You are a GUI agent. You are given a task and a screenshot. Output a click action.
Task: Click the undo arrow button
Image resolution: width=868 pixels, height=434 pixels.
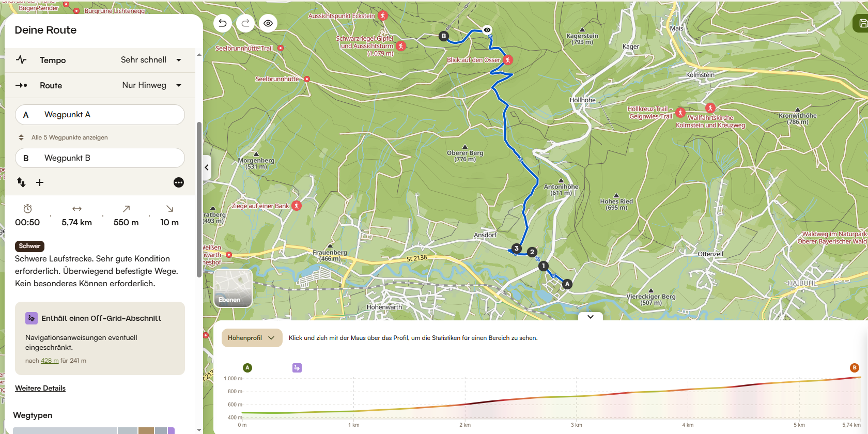click(223, 23)
